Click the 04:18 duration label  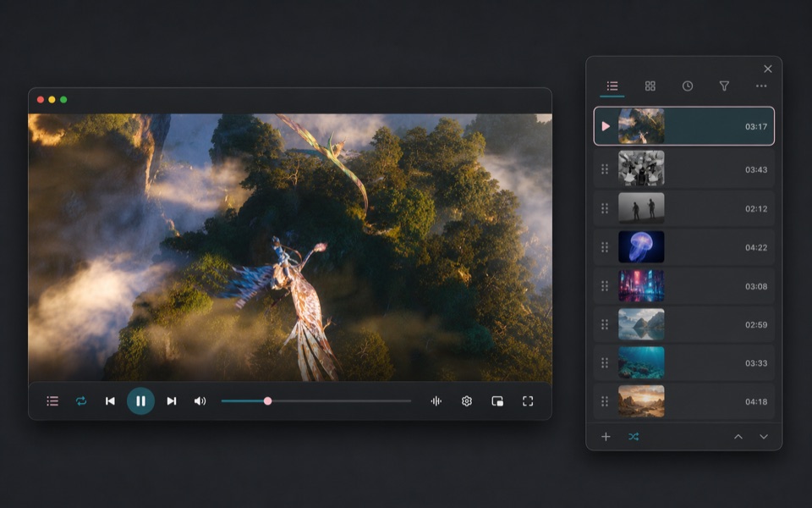pos(756,401)
